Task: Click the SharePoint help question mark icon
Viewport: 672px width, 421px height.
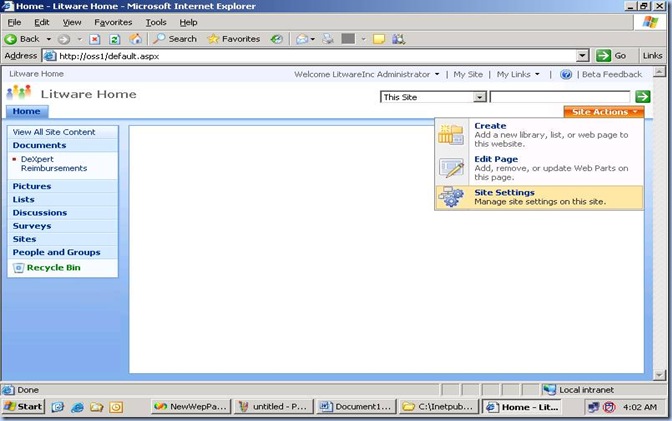Action: pyautogui.click(x=566, y=74)
